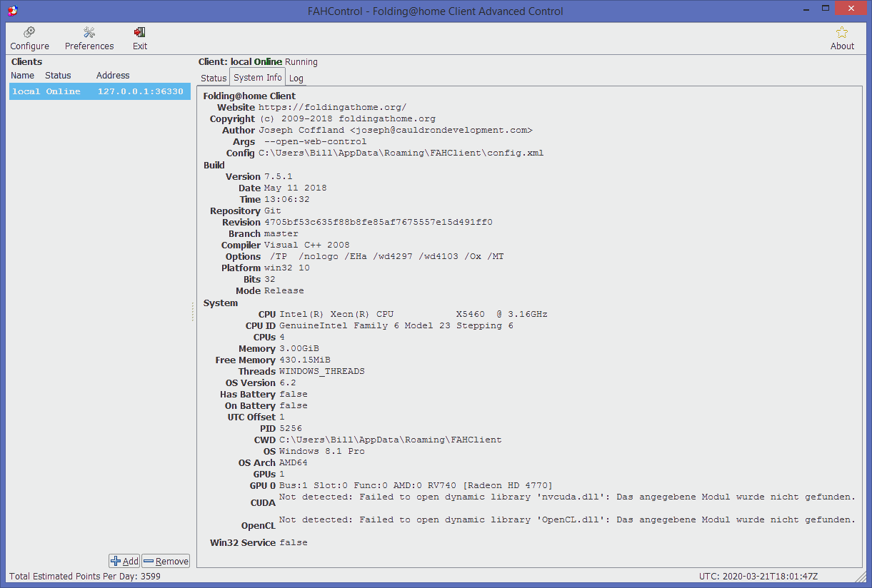Maximize the FAHControl window

click(x=826, y=9)
